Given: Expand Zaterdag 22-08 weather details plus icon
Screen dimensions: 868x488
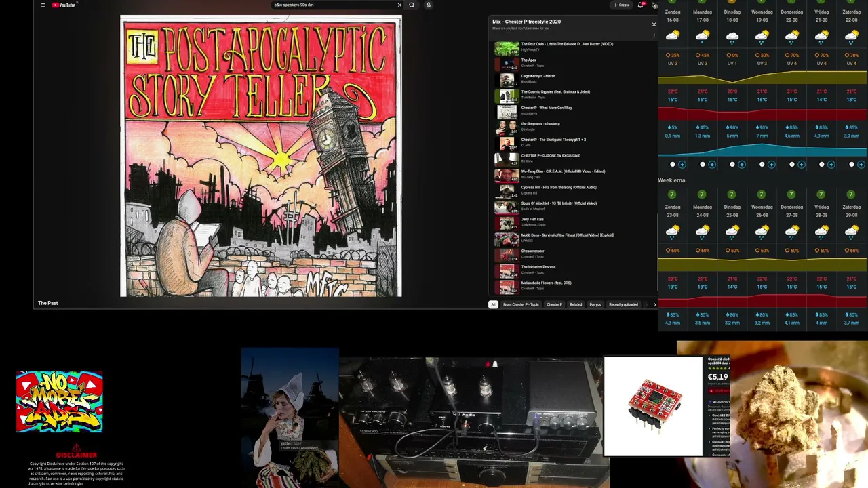Looking at the screenshot, I should [x=861, y=165].
